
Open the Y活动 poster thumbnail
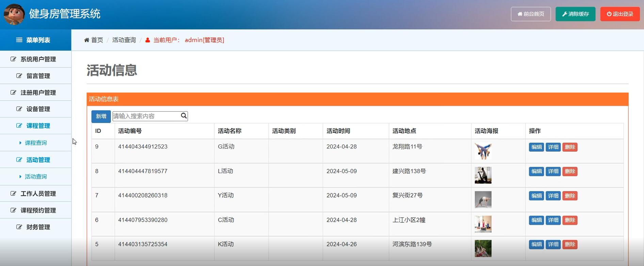pos(483,200)
